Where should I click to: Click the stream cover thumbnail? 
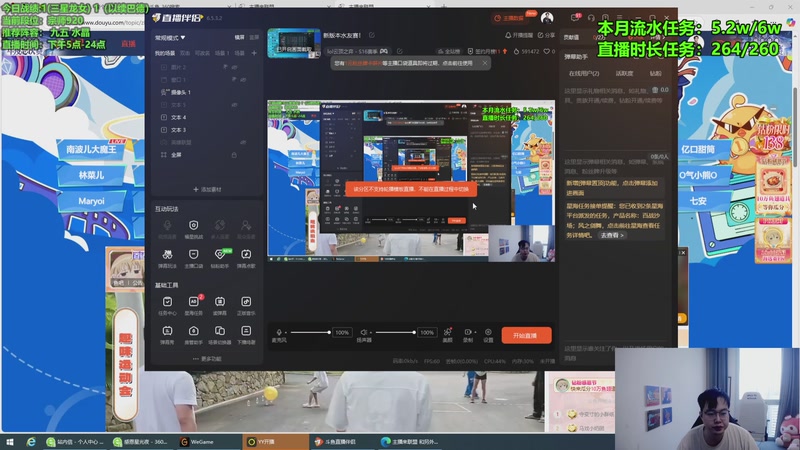[294, 43]
